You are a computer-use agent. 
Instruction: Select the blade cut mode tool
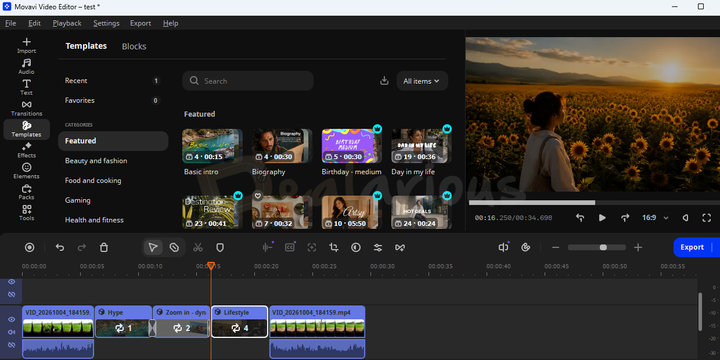point(174,248)
